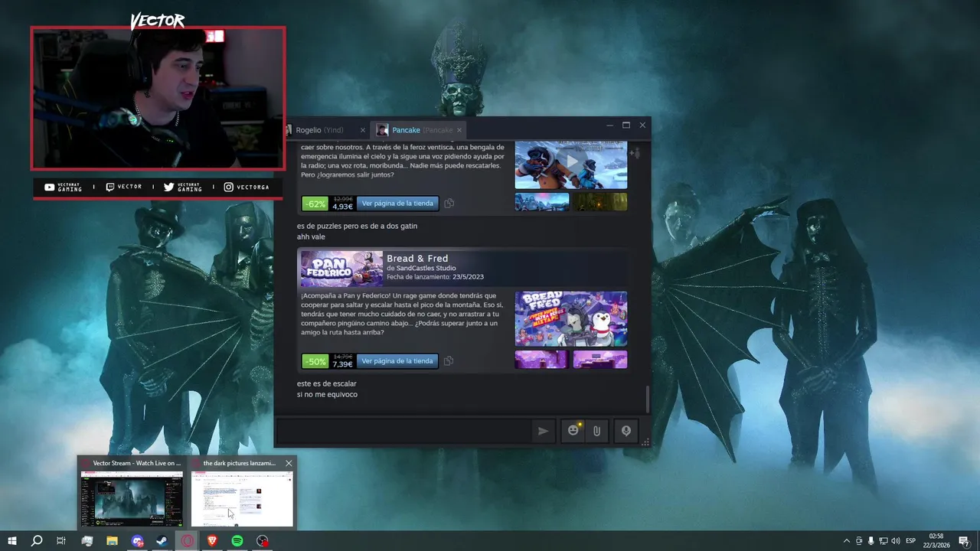Switch the ESP input language indicator
This screenshot has width=980, height=551.
(910, 541)
